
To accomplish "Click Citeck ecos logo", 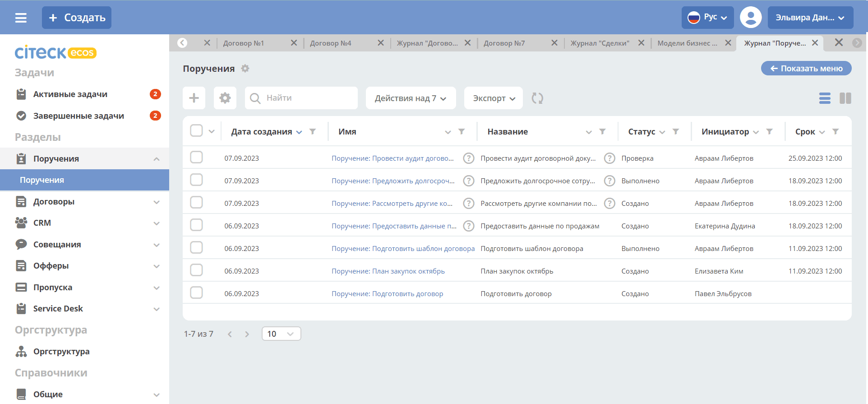I will (x=55, y=53).
